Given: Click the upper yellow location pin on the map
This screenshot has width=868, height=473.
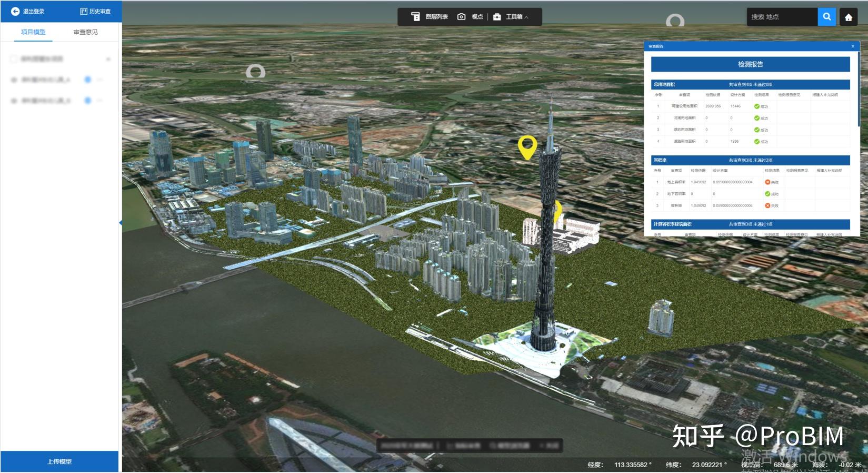Looking at the screenshot, I should click(x=527, y=147).
